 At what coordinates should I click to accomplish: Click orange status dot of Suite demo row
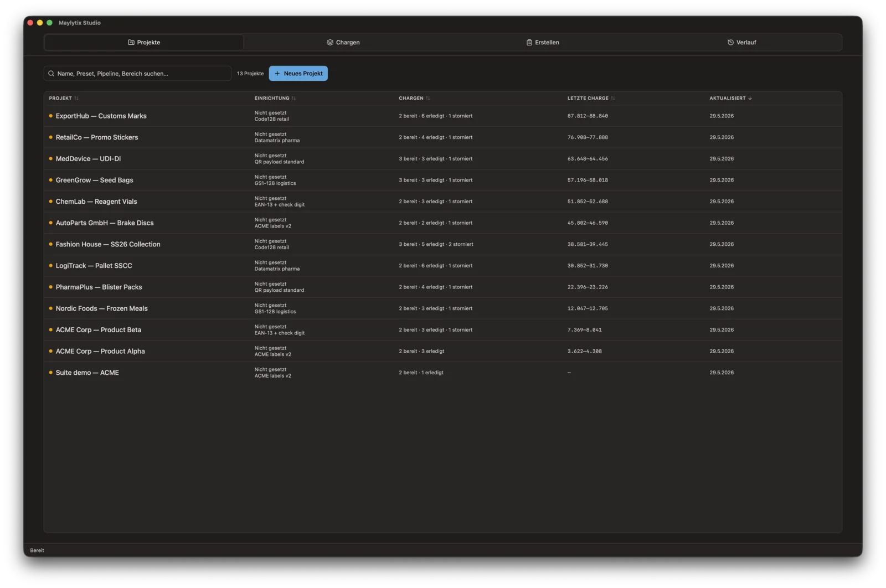(51, 373)
